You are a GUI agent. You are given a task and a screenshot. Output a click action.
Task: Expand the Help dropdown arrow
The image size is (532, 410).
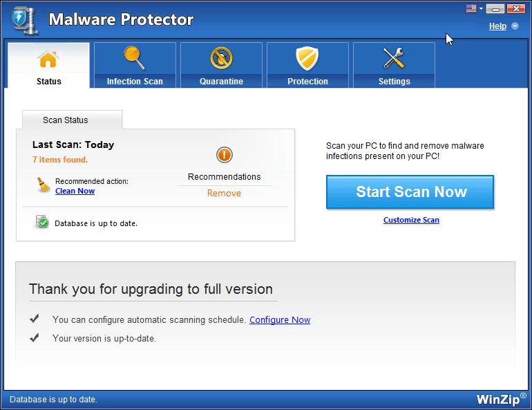click(x=515, y=26)
